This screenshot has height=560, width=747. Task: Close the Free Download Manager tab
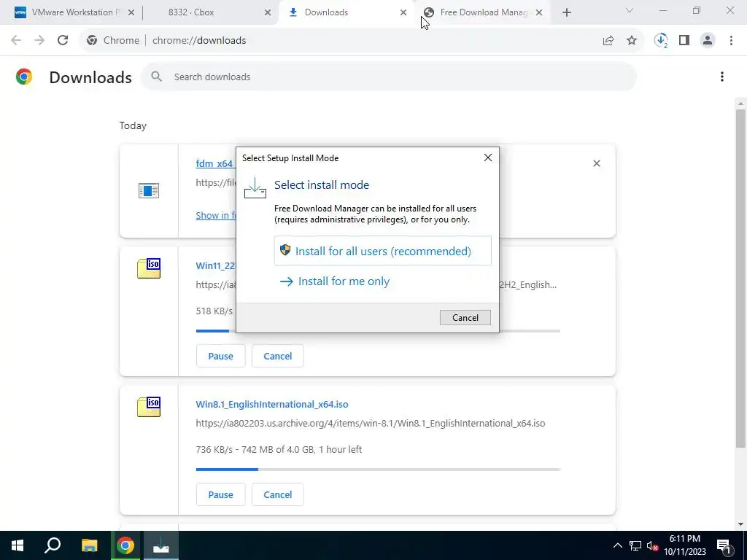539,12
